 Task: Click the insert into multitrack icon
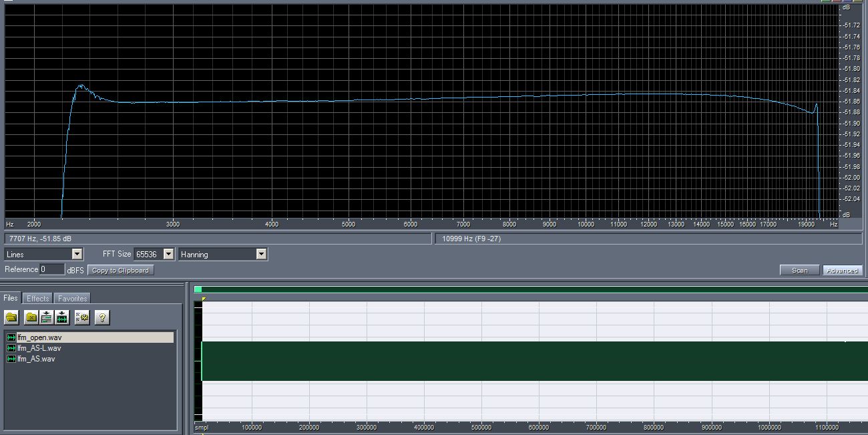(46, 317)
